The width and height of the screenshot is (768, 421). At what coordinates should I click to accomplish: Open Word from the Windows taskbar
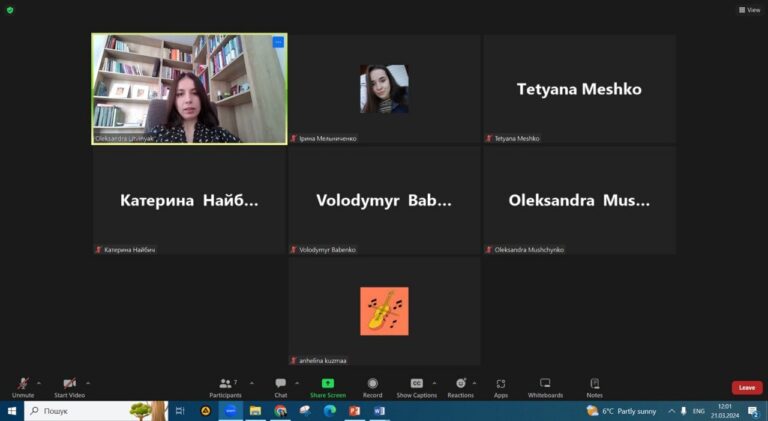point(380,411)
